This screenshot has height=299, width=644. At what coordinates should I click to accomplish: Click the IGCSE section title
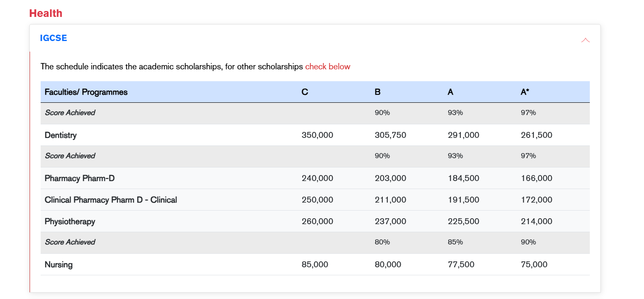(x=53, y=38)
